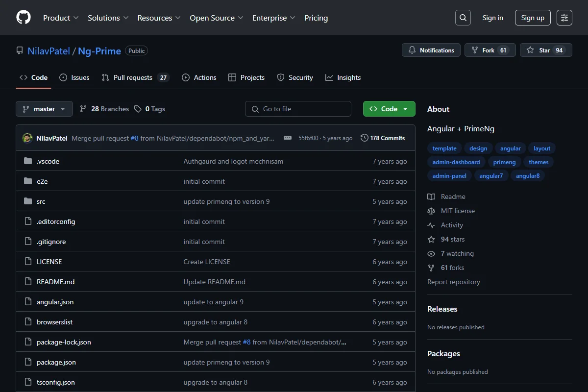This screenshot has height=392, width=588.
Task: Click the Notifications bell button
Action: pyautogui.click(x=431, y=50)
